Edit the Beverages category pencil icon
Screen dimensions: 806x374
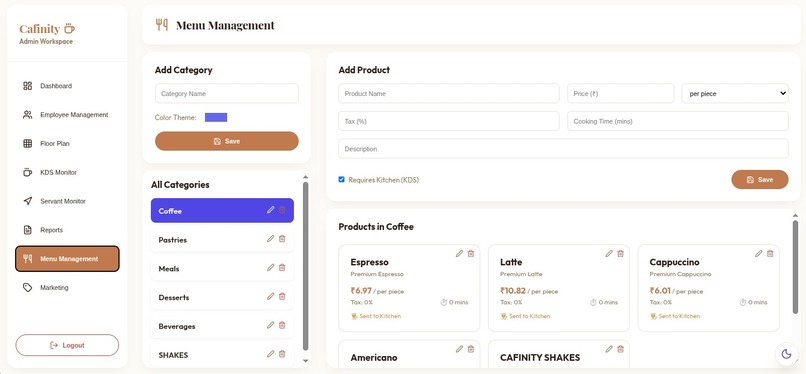pos(270,325)
